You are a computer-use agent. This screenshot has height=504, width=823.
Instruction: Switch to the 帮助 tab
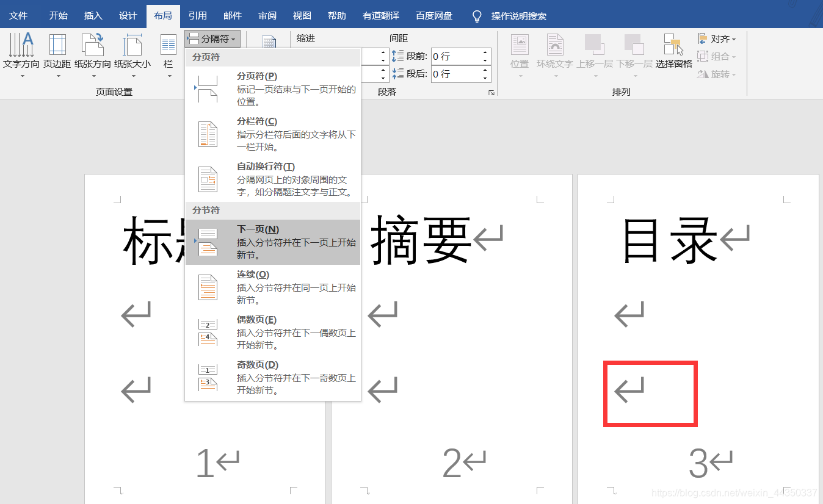pyautogui.click(x=337, y=16)
